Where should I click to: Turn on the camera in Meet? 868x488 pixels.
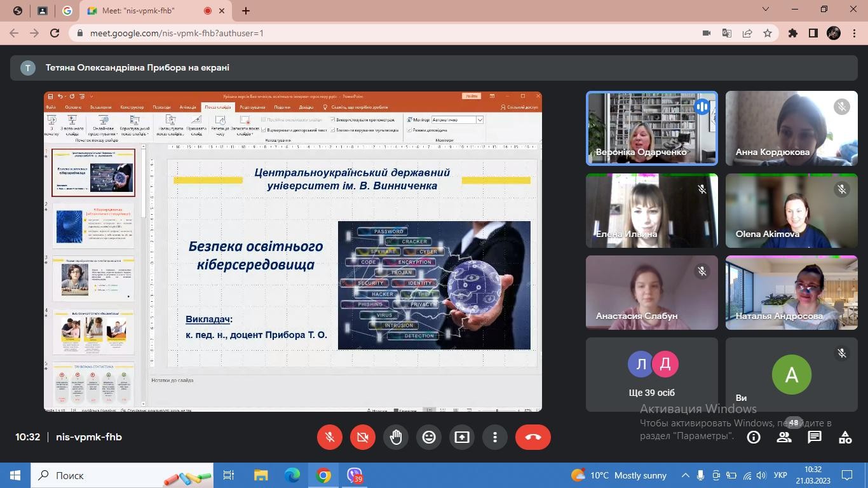[363, 437]
